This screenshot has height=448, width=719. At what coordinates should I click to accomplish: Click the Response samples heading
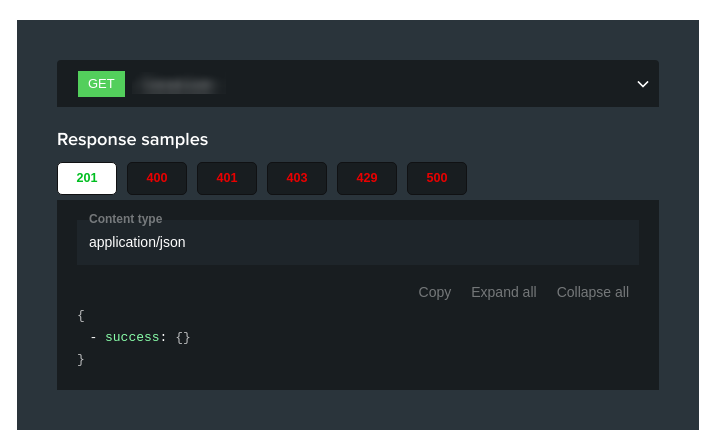[133, 139]
